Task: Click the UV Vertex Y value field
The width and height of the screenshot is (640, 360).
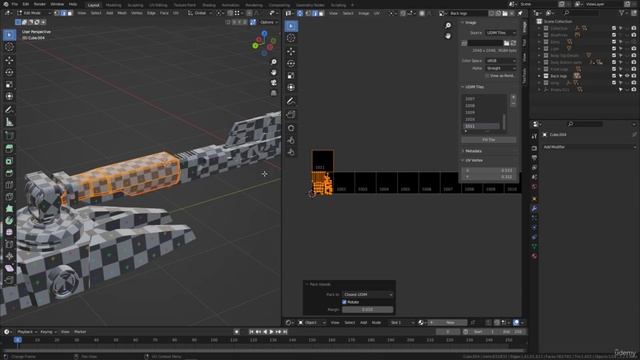Action: tap(489, 177)
